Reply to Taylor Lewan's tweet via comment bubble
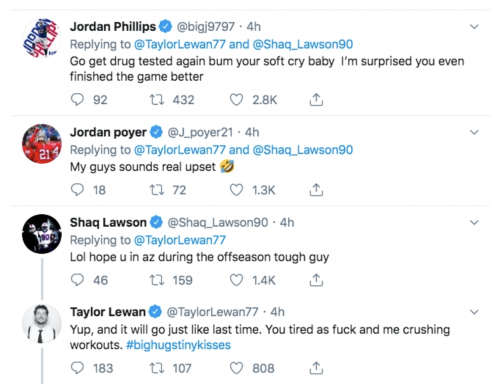The image size is (500, 384). tap(77, 368)
